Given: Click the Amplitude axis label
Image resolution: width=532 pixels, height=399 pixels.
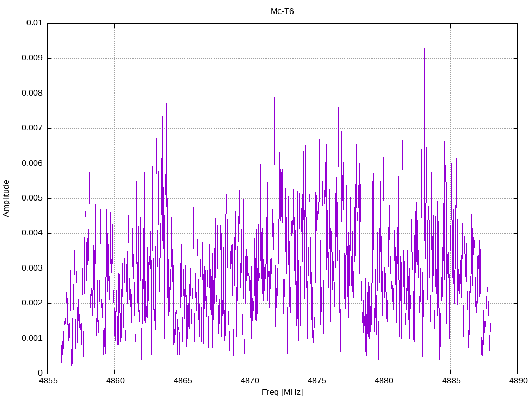Looking at the screenshot, I should [x=6, y=198].
